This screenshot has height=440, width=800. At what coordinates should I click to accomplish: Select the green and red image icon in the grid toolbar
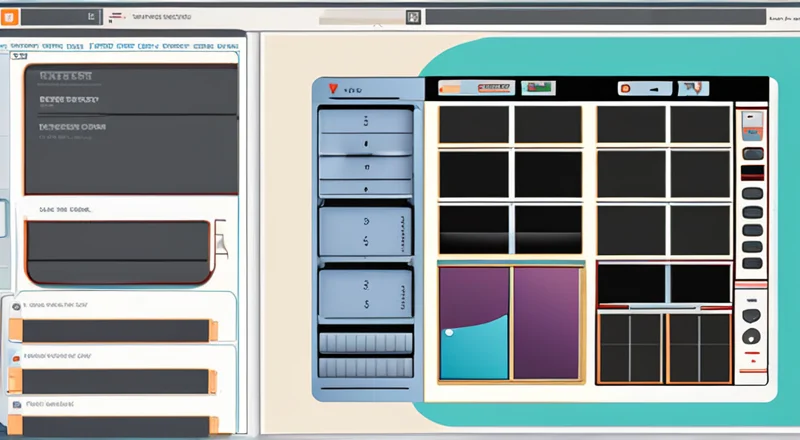[537, 89]
